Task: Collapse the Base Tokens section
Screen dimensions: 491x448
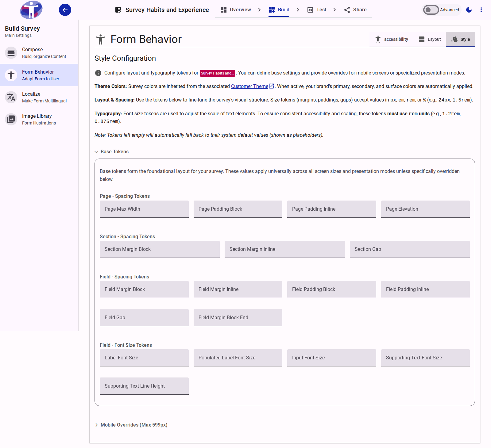Action: pos(112,152)
